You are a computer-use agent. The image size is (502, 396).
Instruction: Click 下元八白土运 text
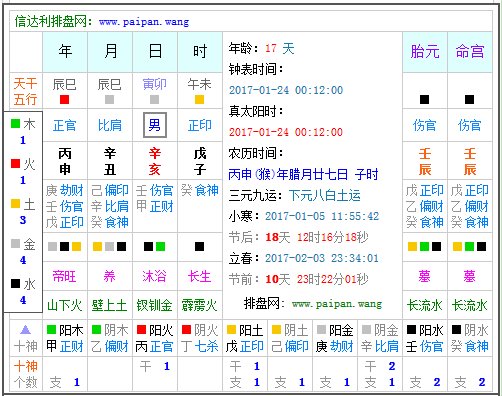[325, 195]
